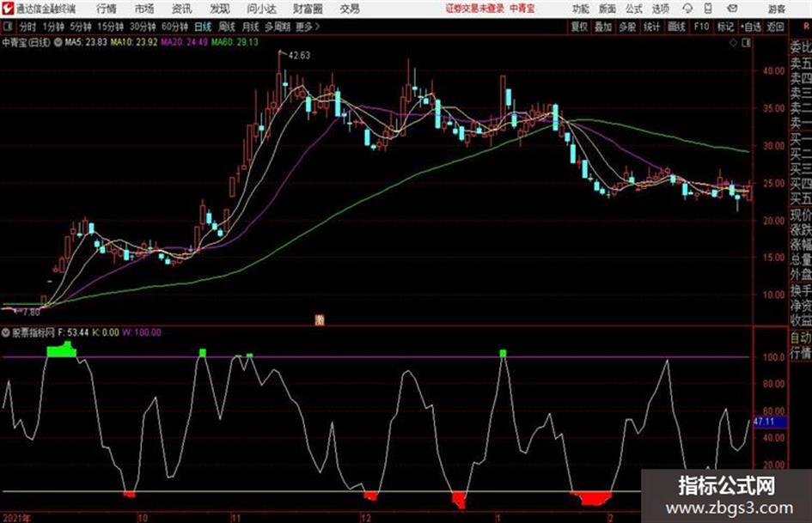Expand the 更多 period options chevron
The image size is (812, 523).
click(x=317, y=27)
